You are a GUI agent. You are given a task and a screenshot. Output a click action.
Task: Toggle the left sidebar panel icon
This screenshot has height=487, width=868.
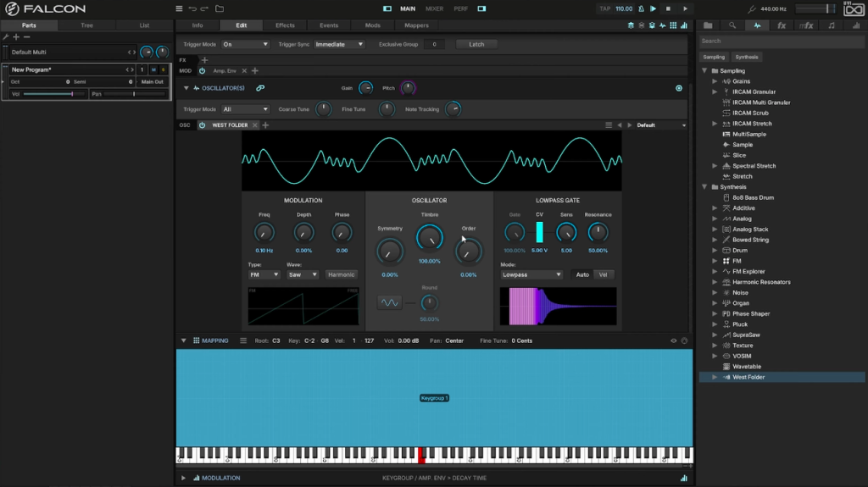coord(387,8)
